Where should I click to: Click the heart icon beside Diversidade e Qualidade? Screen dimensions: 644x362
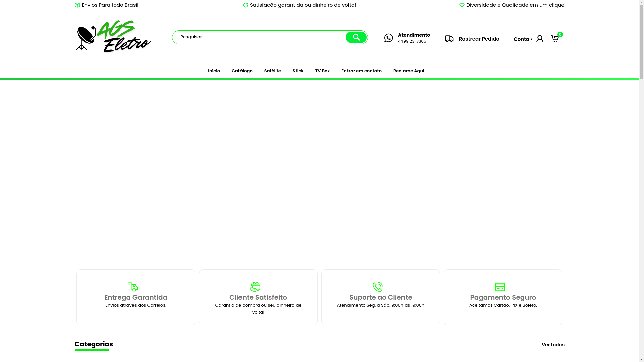pos(462,5)
